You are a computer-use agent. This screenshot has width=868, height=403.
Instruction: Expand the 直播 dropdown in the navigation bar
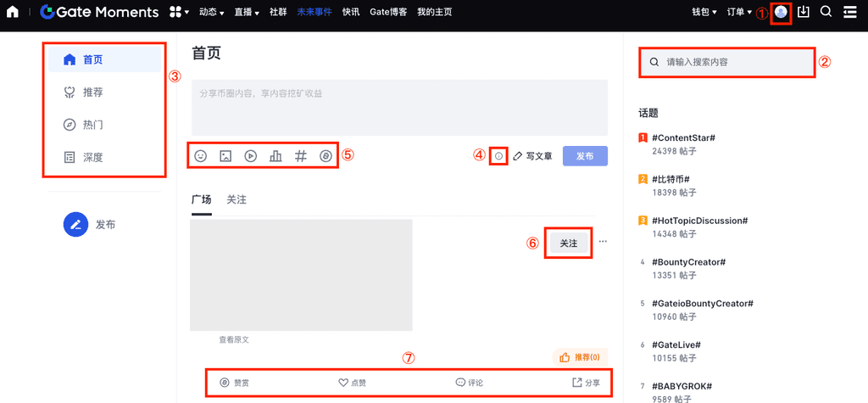coord(246,12)
